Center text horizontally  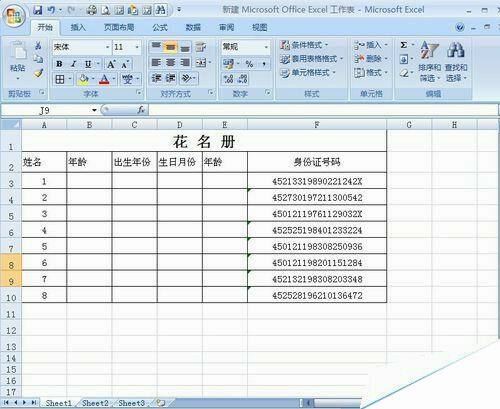tap(170, 63)
